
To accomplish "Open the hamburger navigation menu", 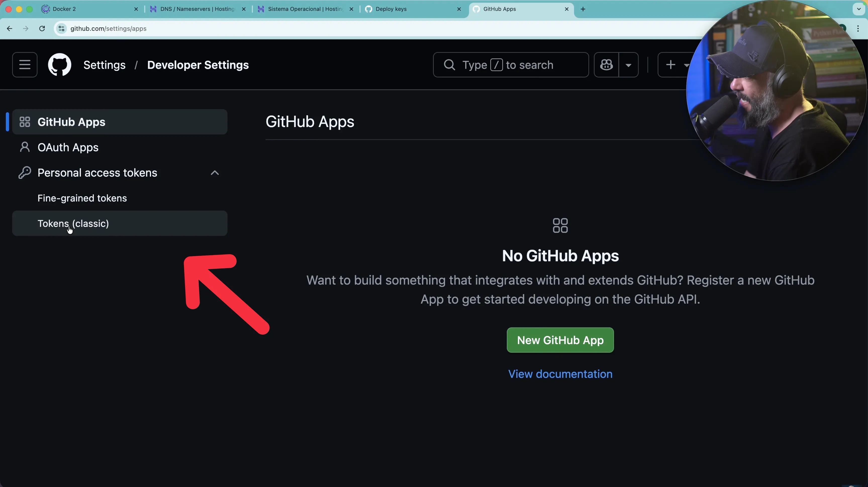I will [x=24, y=64].
